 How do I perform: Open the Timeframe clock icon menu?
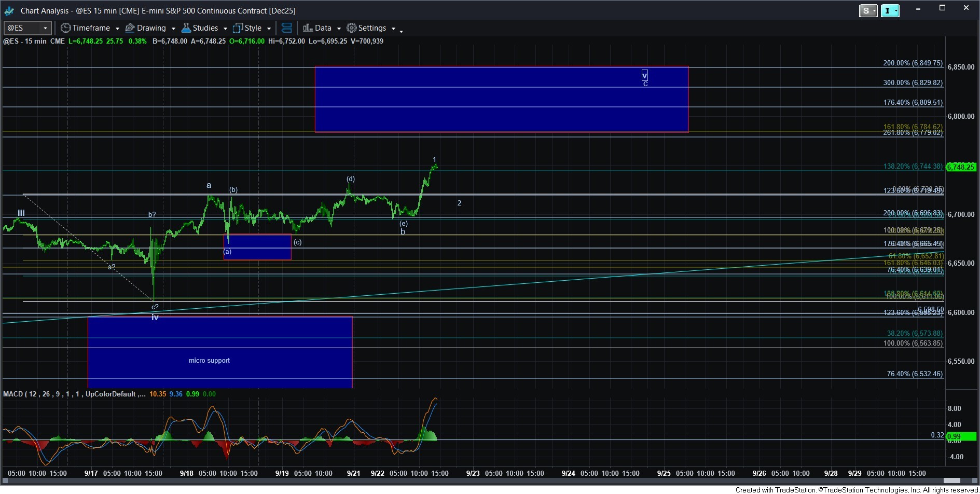click(65, 28)
